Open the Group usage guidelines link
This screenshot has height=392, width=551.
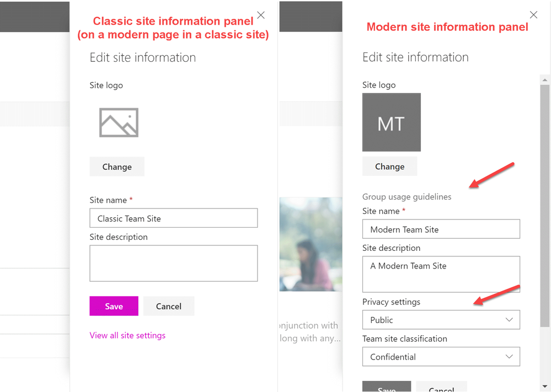point(407,197)
